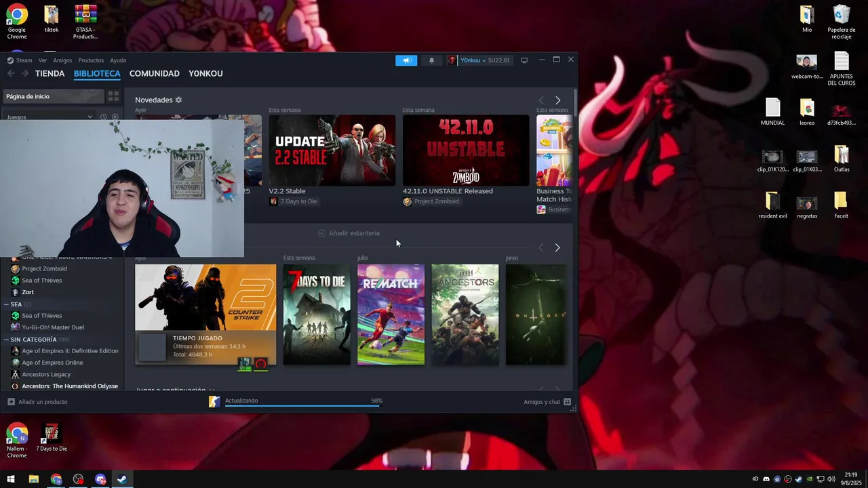This screenshot has width=868, height=488.
Task: Select the Outlas desktop icon
Action: coord(841,159)
